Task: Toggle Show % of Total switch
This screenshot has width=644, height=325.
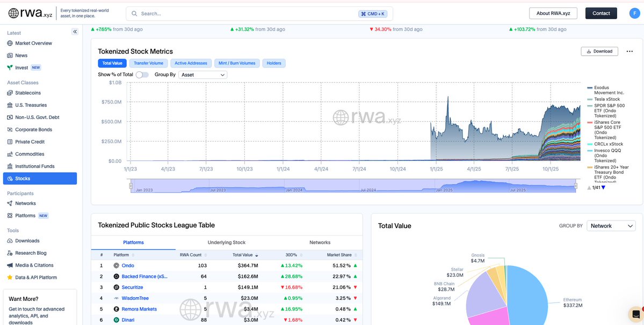Action: [x=142, y=75]
